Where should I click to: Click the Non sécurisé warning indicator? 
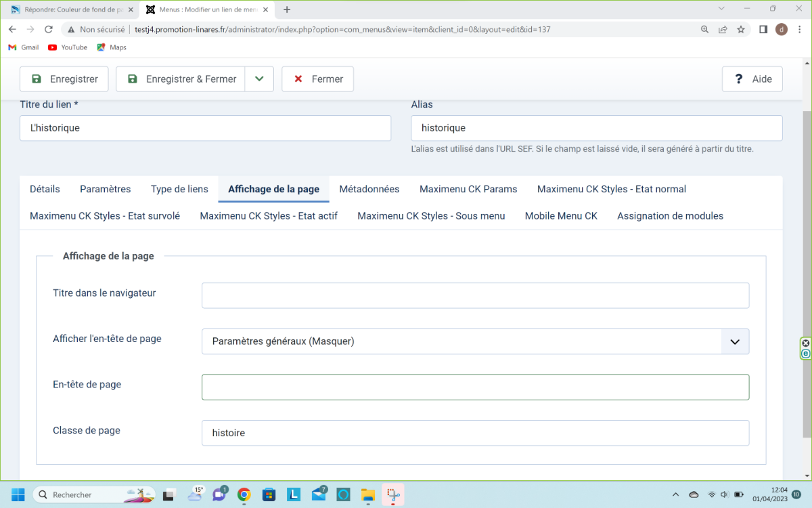pyautogui.click(x=96, y=30)
